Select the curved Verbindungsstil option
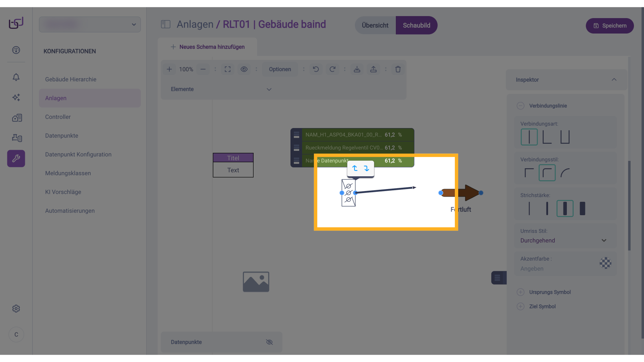Viewport: 644px width, 362px height. [565, 173]
